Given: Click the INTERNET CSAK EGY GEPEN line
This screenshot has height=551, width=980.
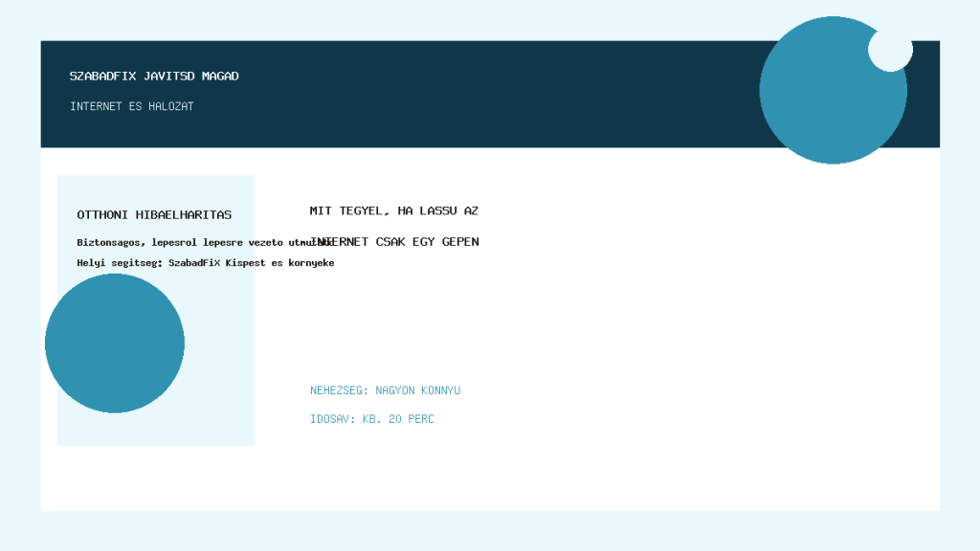Looking at the screenshot, I should point(394,242).
